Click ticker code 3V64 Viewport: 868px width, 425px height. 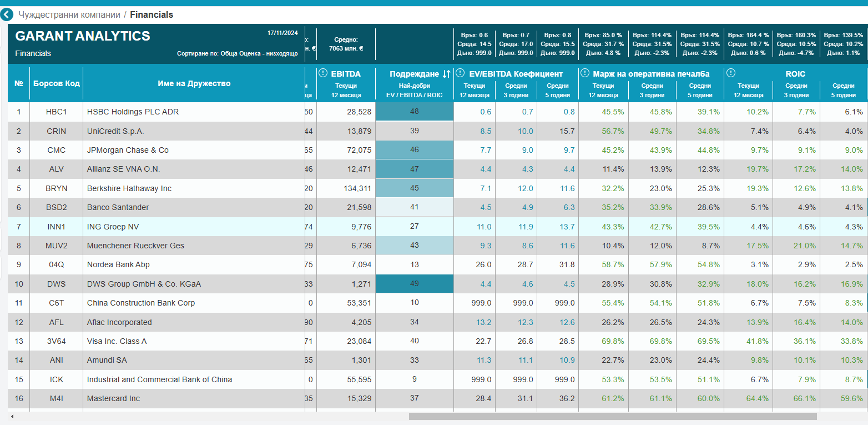56,341
